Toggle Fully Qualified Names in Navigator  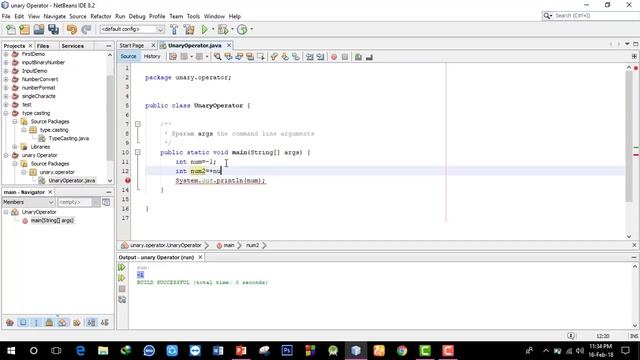[x=76, y=323]
